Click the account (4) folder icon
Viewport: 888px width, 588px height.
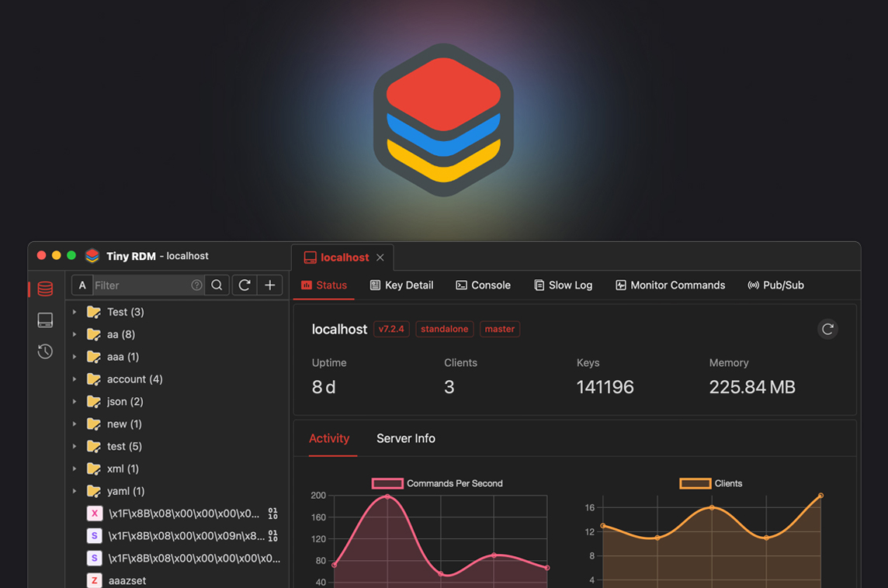93,379
